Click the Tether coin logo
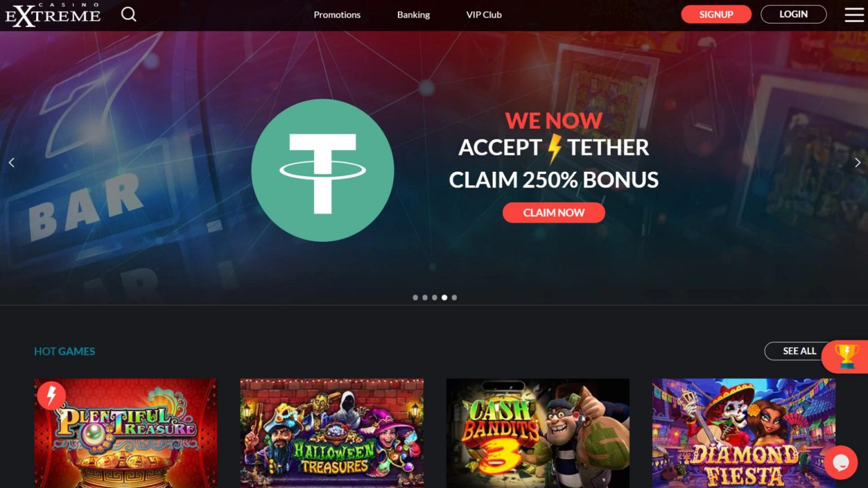Image resolution: width=868 pixels, height=488 pixels. [x=323, y=170]
